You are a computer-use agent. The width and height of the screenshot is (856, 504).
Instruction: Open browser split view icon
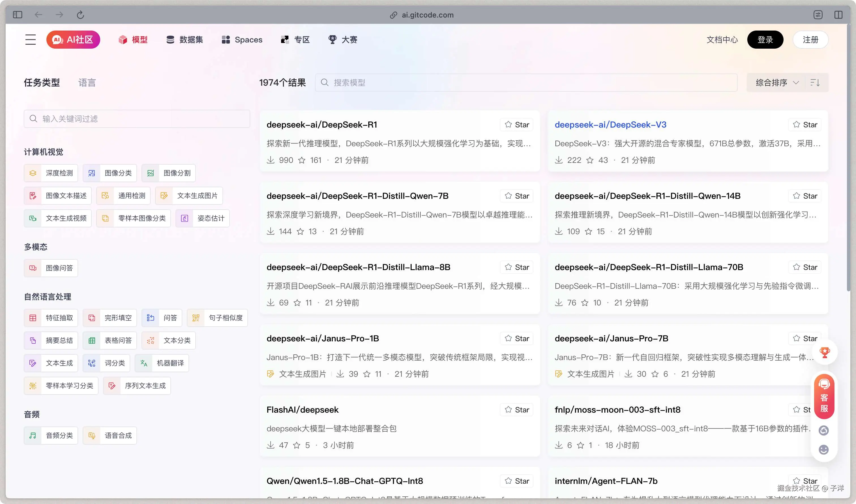pos(838,15)
